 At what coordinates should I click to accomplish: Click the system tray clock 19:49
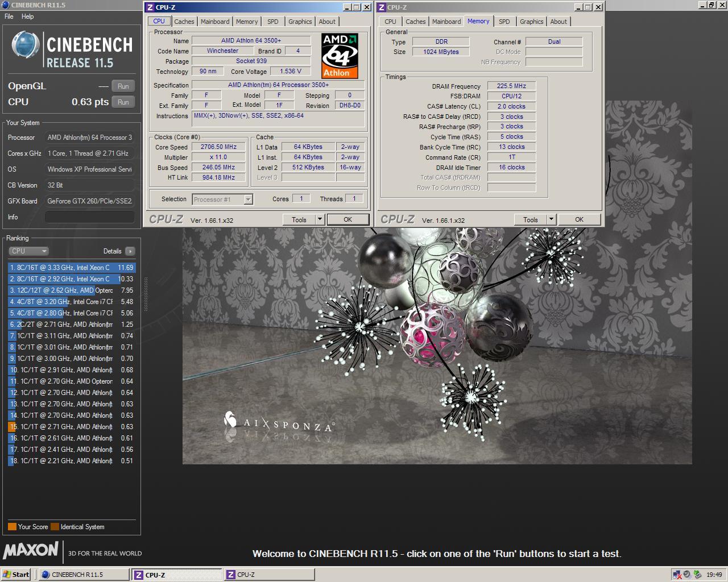coord(714,575)
